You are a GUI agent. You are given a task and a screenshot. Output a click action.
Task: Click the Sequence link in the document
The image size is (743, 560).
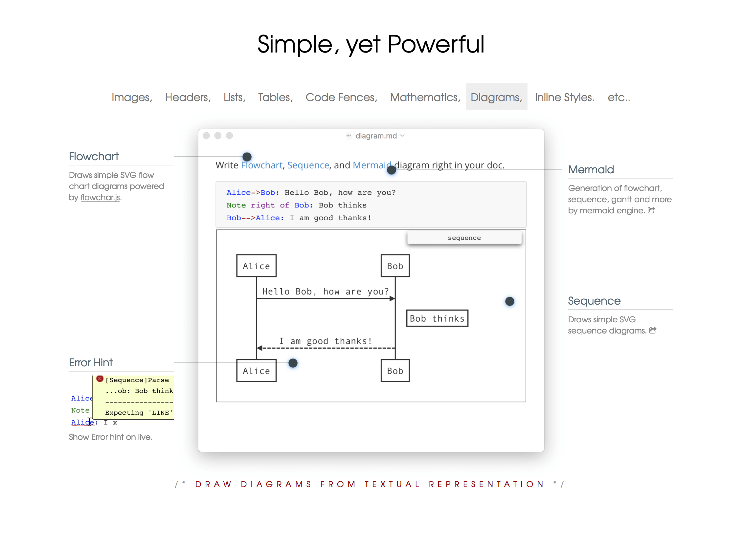[x=308, y=165]
